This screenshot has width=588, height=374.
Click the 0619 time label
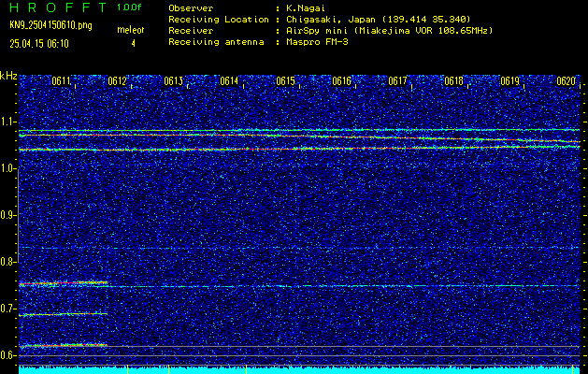(509, 81)
